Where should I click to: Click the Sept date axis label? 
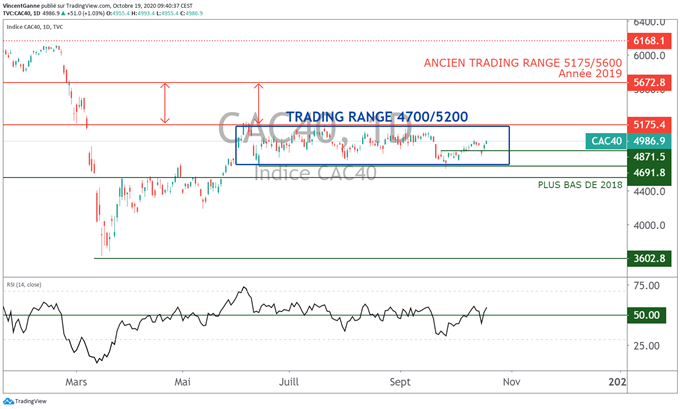pos(400,382)
